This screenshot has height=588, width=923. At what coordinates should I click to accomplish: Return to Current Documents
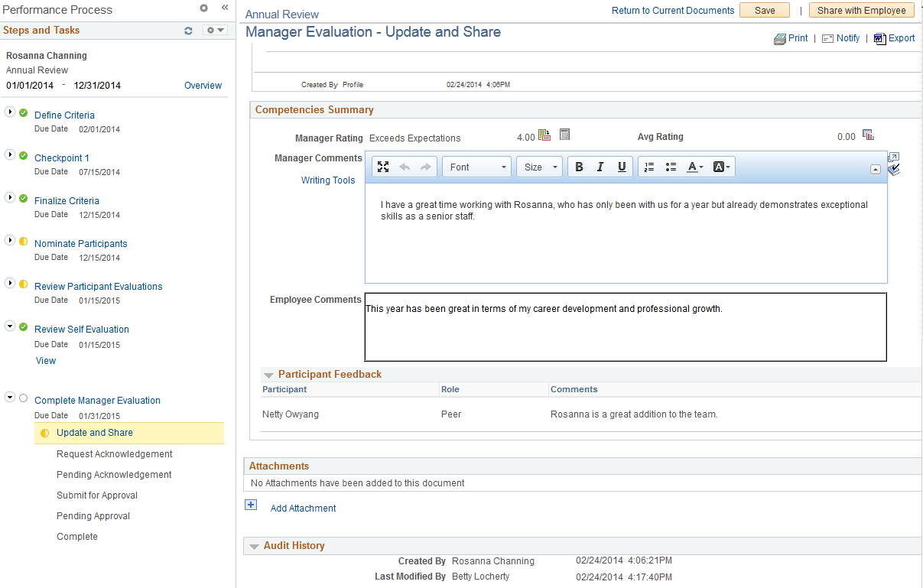673,11
